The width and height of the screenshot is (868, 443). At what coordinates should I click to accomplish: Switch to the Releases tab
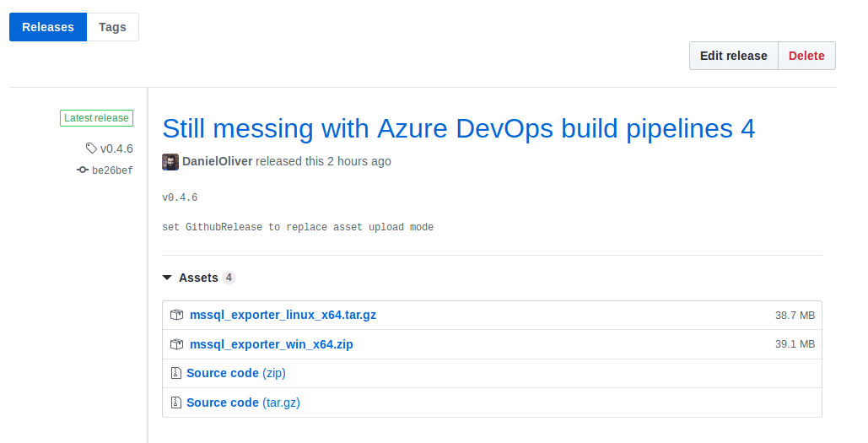pyautogui.click(x=48, y=27)
